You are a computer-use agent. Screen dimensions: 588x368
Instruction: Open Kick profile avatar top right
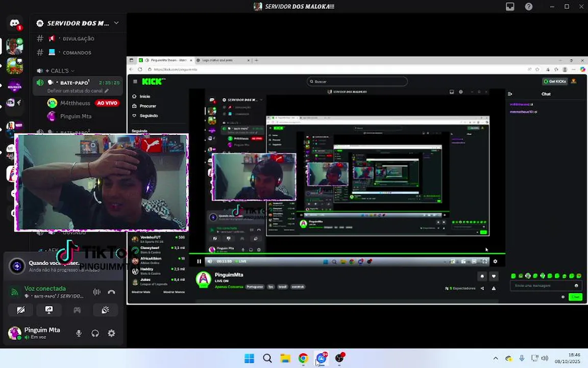tap(574, 81)
